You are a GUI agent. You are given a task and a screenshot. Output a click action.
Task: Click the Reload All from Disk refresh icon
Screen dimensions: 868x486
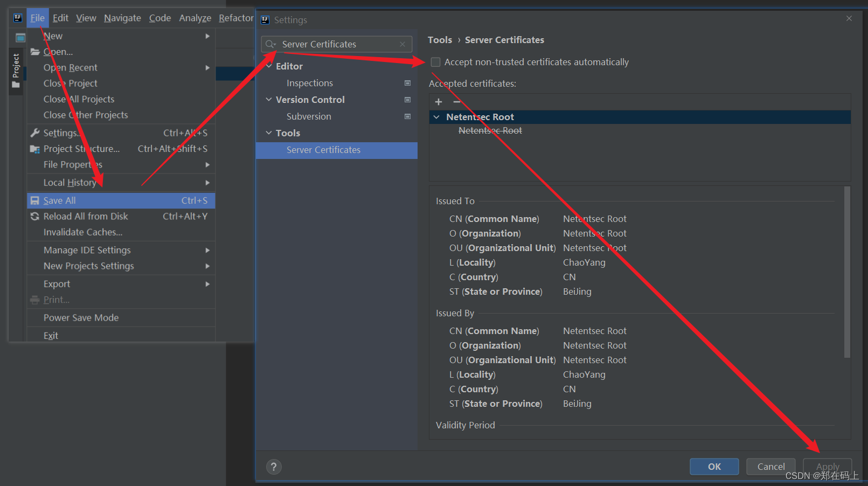[34, 216]
